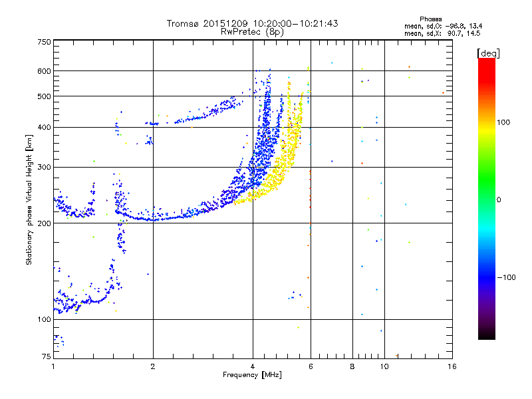Select the "mean, sd,O: -96.8, 13.4" line
Viewport: 532px width, 399px height.
[x=443, y=26]
